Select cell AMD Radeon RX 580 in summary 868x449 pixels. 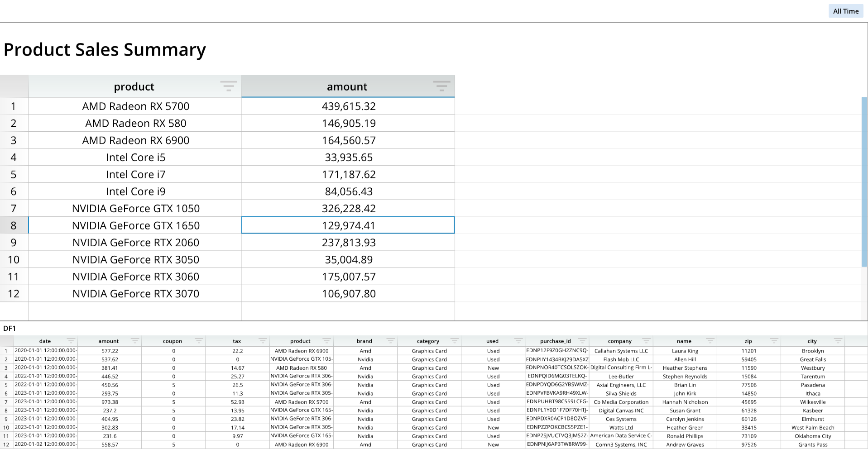tap(135, 123)
